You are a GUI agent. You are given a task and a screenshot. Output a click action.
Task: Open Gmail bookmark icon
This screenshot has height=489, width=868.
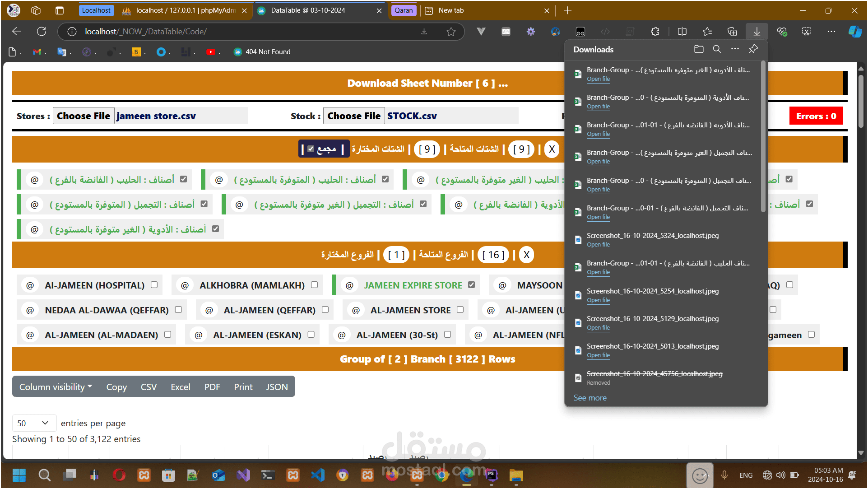37,52
